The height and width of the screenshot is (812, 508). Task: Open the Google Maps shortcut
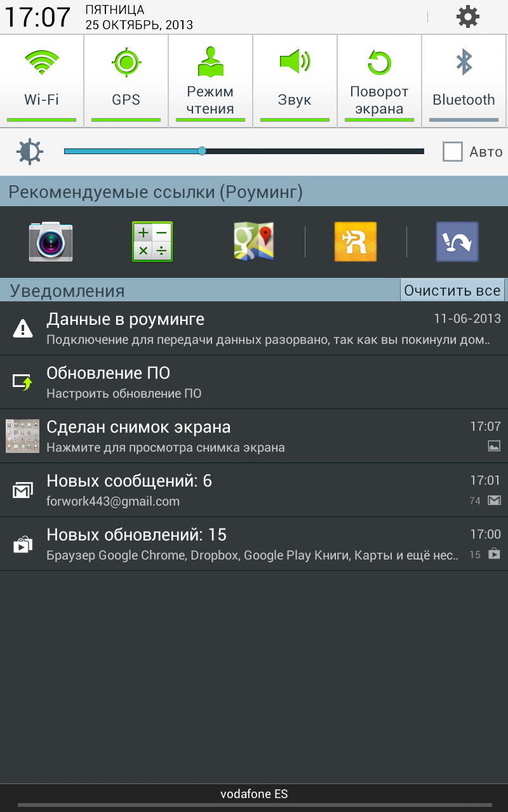tap(253, 242)
